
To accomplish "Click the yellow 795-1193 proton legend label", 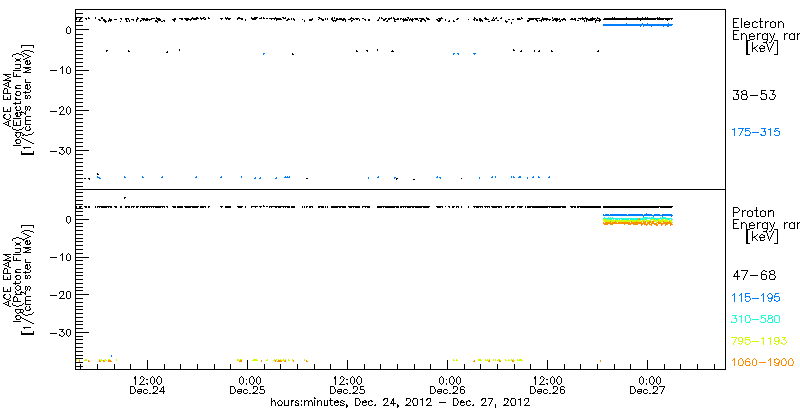I will [x=760, y=341].
